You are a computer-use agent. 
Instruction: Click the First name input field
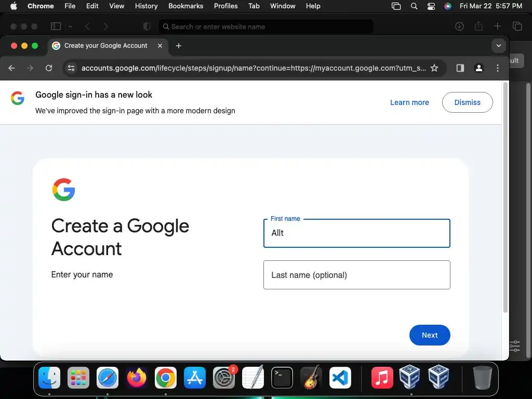point(356,233)
